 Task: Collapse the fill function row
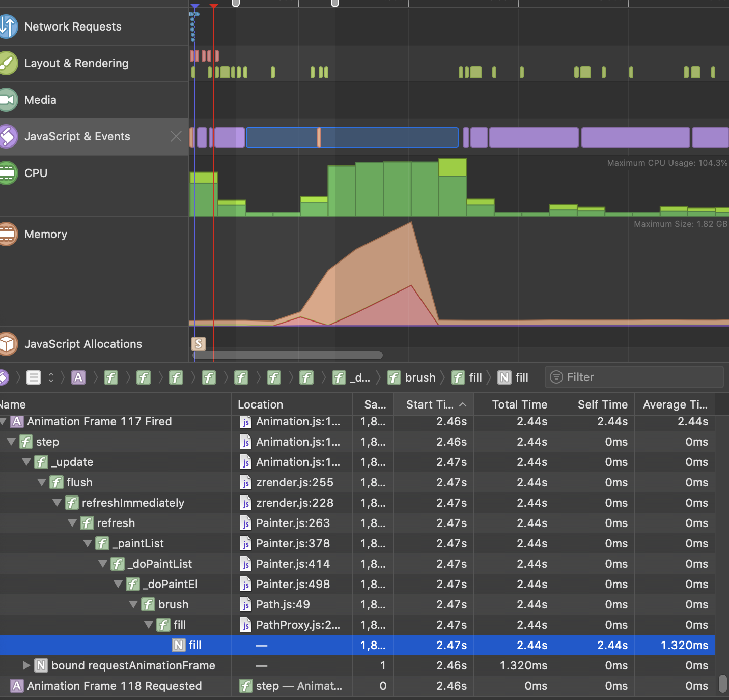(x=148, y=625)
